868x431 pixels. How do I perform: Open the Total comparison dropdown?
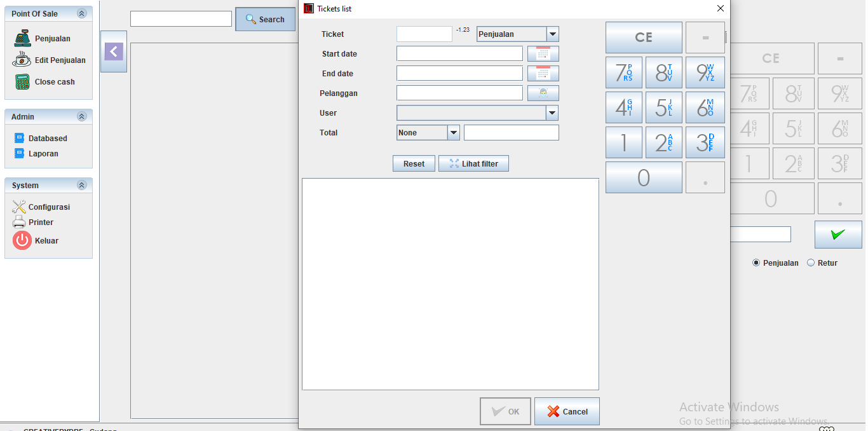453,133
